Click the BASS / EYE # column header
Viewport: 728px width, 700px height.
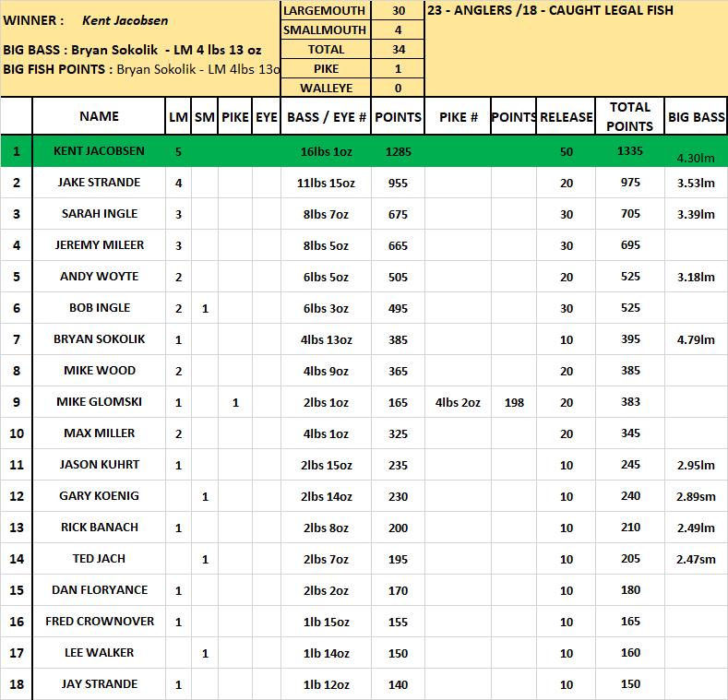point(327,117)
